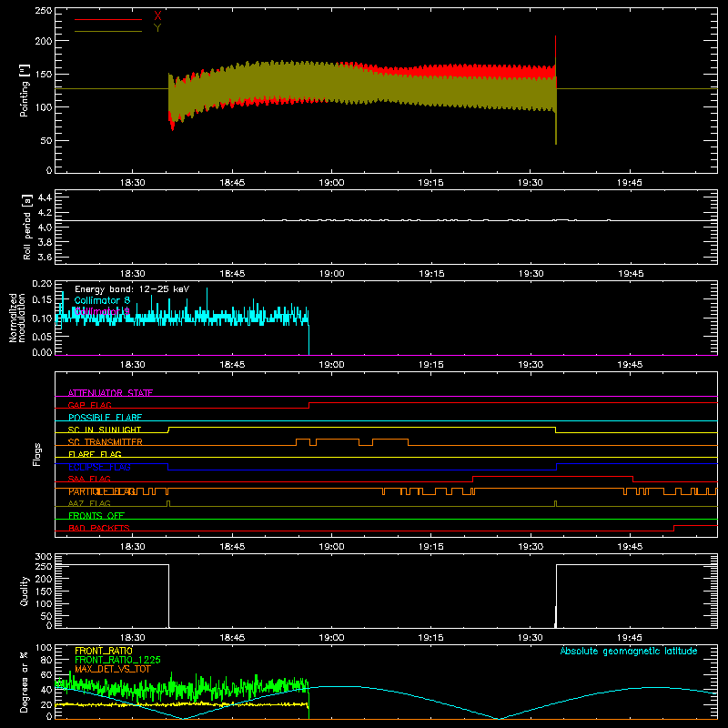Select the magenta 'Collimator 9' legend label
This screenshot has width=728, height=728.
pyautogui.click(x=102, y=311)
